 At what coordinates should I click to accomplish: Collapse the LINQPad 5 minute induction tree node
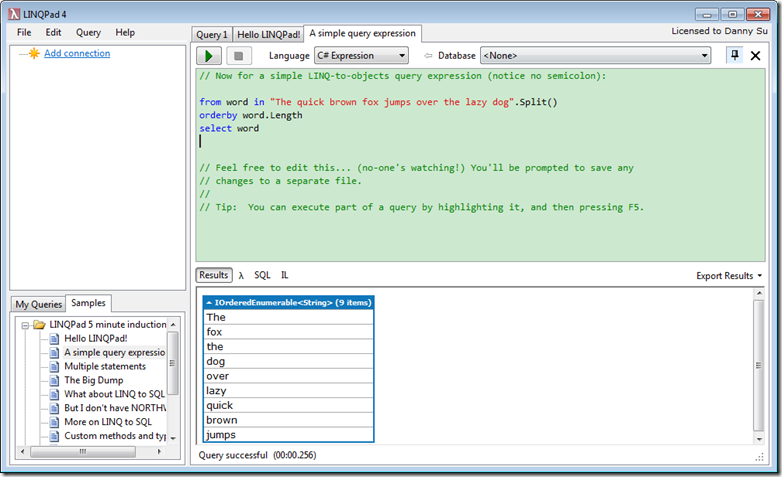(24, 325)
